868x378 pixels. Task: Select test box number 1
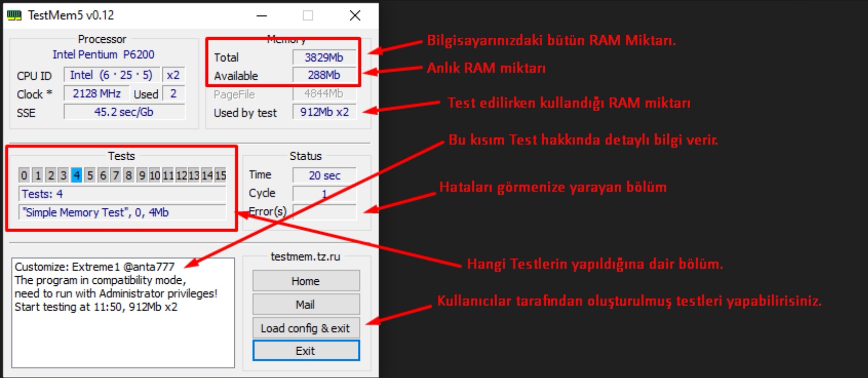[37, 175]
